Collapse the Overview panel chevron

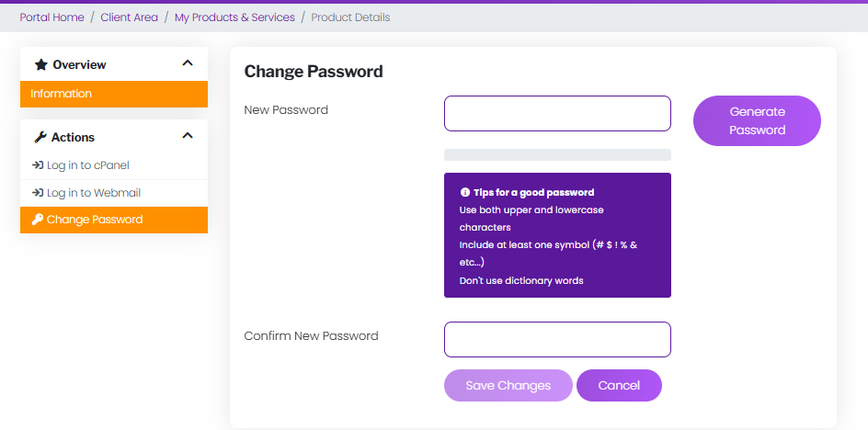(x=188, y=63)
